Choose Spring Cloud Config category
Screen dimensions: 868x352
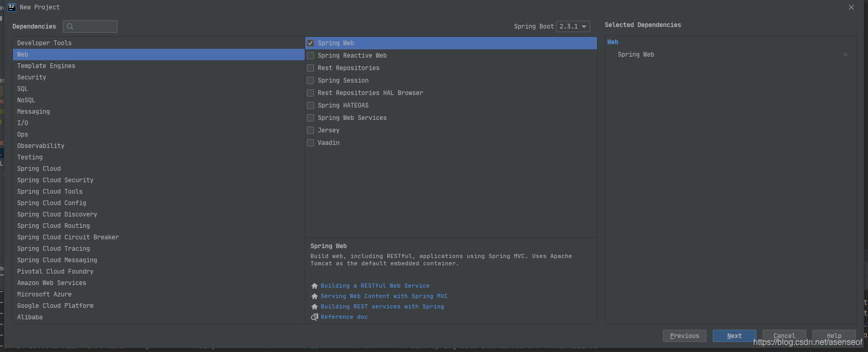pyautogui.click(x=158, y=203)
